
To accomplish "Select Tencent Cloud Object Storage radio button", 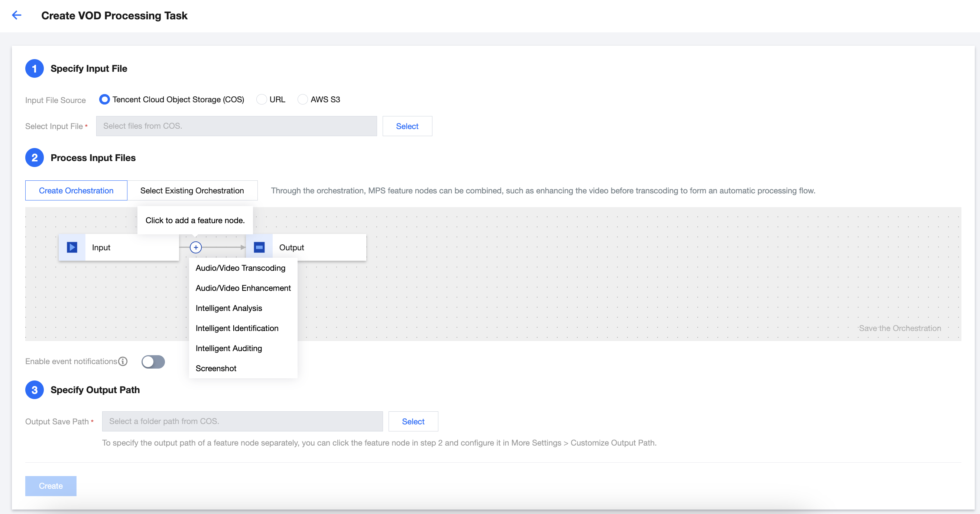I will [104, 99].
